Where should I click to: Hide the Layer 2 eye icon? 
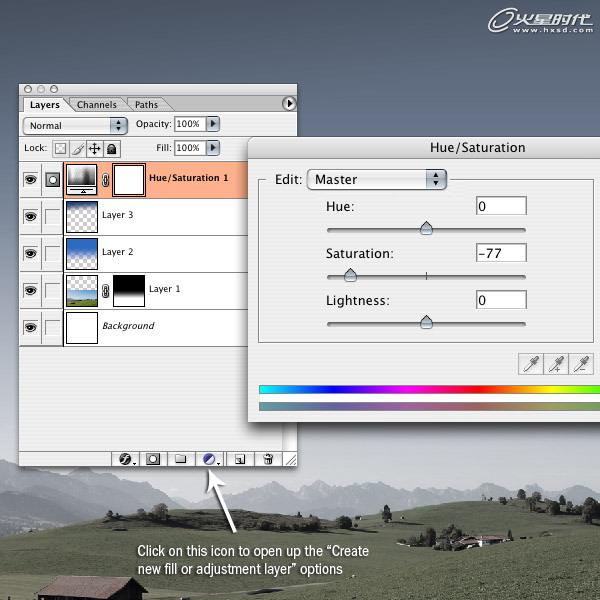30,253
